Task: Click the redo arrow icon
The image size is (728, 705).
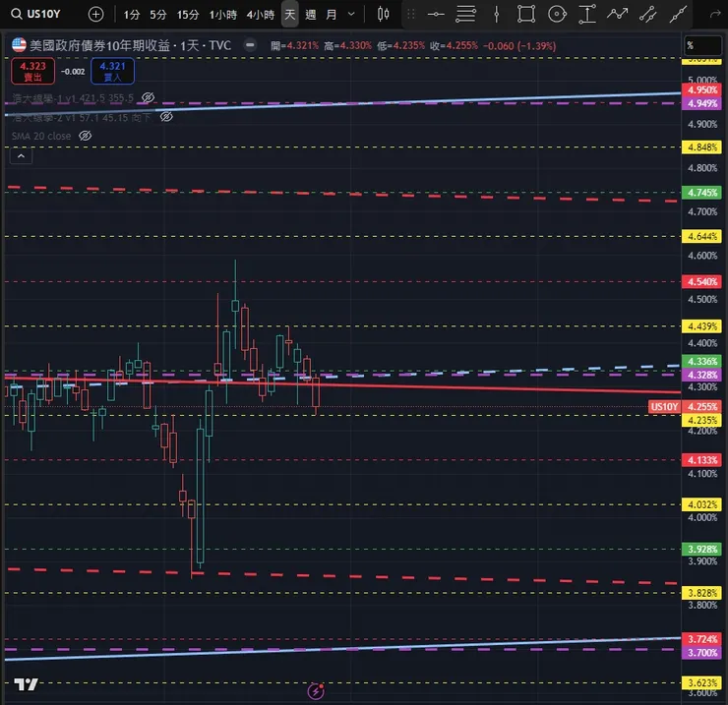Action: coord(715,15)
